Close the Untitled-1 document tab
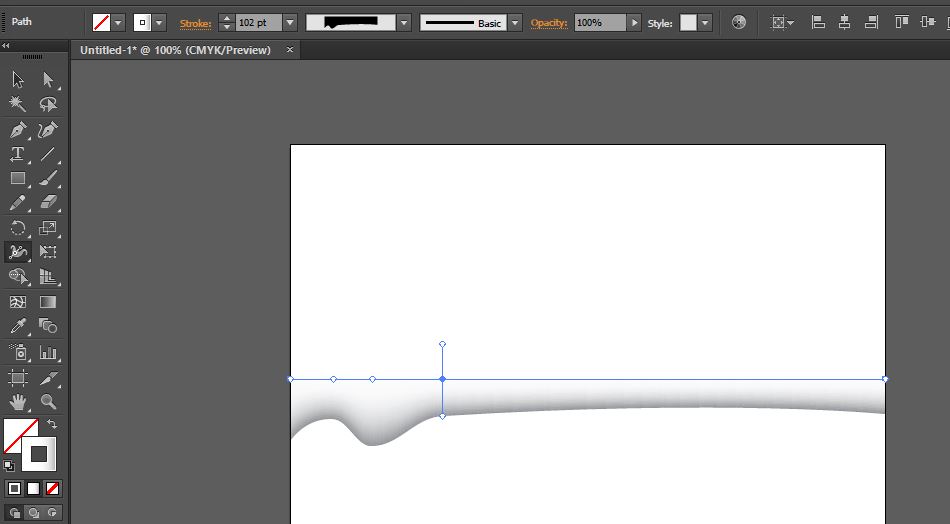The image size is (950, 524). click(x=290, y=50)
